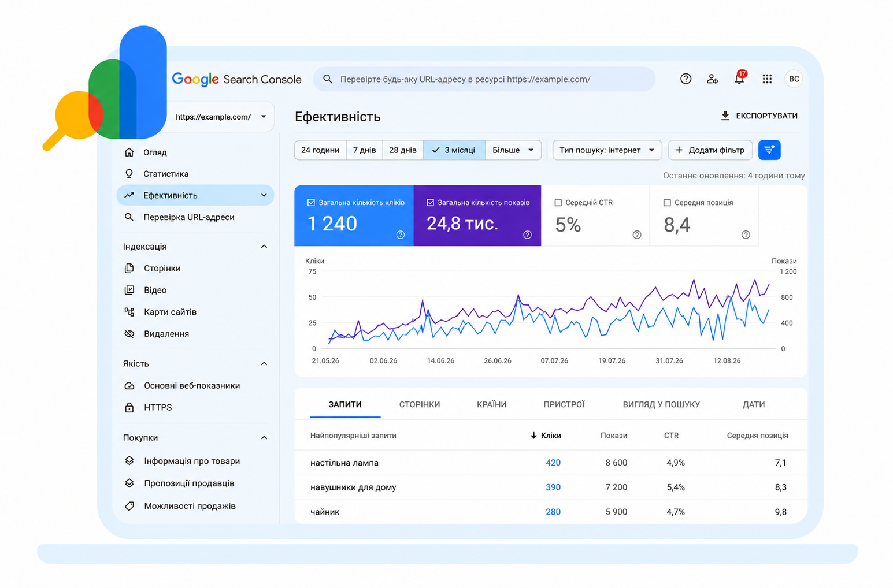This screenshot has width=893, height=588.
Task: Uncheck Загальна кількість показів checkbox
Action: (430, 203)
